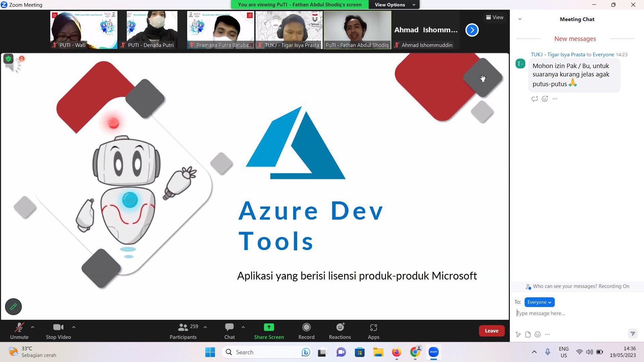Open the View Options dropdown
The height and width of the screenshot is (362, 644).
coord(394,5)
